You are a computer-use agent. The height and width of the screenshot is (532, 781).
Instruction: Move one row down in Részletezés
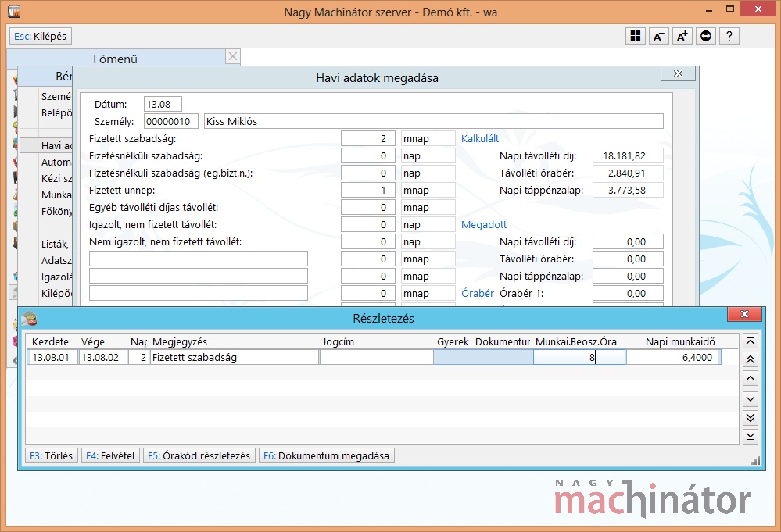pos(751,399)
